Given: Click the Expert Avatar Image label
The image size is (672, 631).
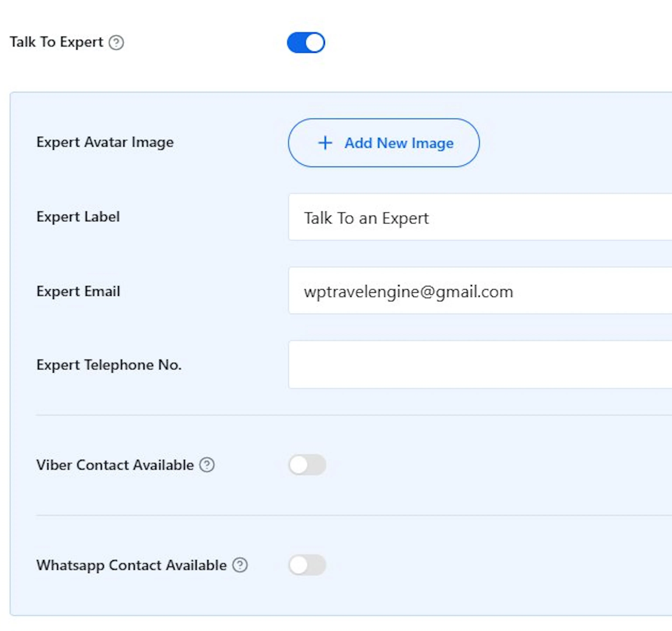Looking at the screenshot, I should [105, 143].
